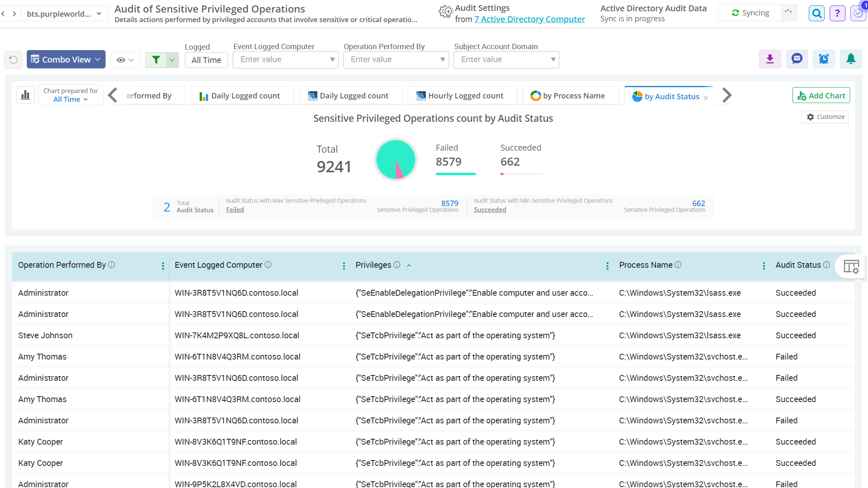The width and height of the screenshot is (868, 488).
Task: Click the three-dots menu beside Syncing
Action: (x=788, y=12)
